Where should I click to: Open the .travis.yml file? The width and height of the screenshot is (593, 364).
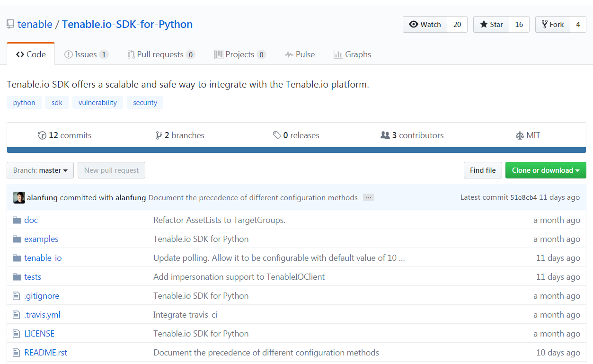pos(42,315)
